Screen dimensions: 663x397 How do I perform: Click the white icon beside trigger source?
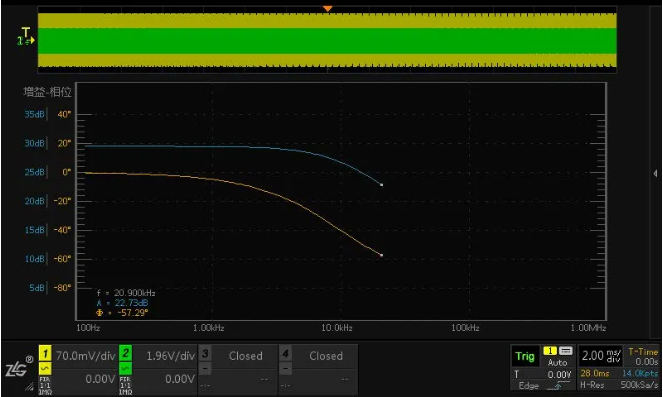(x=566, y=351)
